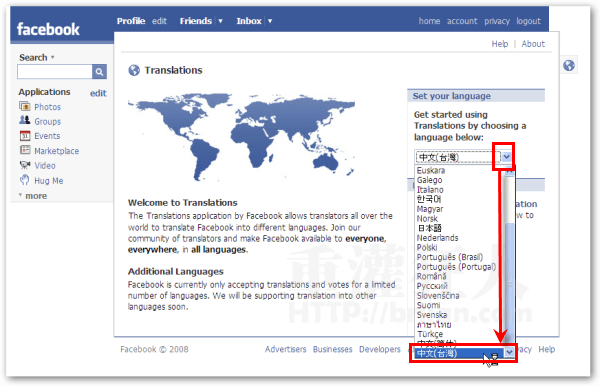Open the Photos application icon
The image size is (600, 386).
(24, 106)
